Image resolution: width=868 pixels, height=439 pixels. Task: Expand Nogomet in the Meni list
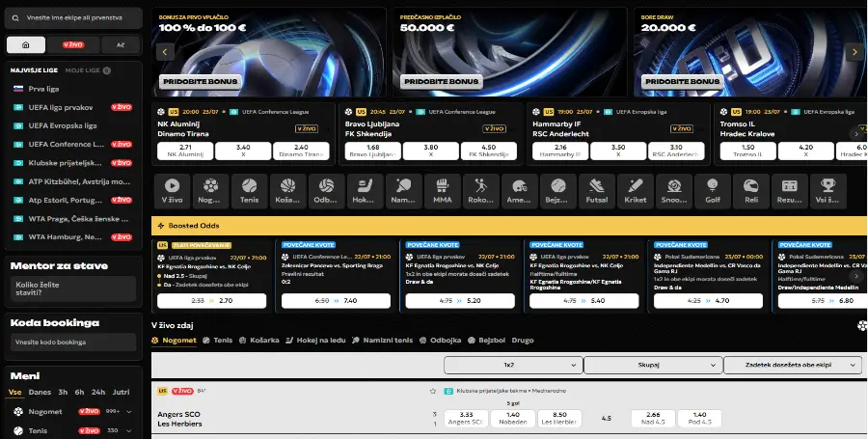[129, 412]
